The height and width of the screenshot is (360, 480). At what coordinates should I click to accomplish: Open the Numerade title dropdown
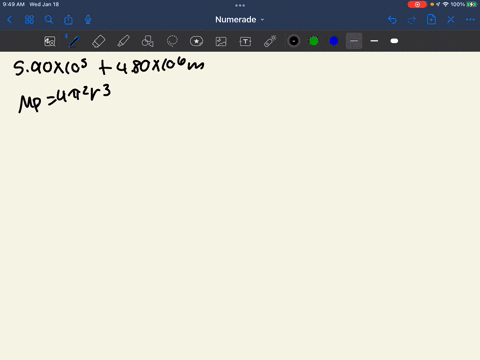pyautogui.click(x=240, y=20)
